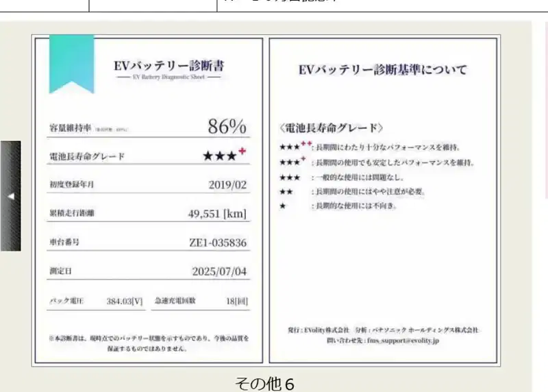Click the pack voltage 384.03[V] value
Screen dimensions: 548x392
tap(125, 301)
